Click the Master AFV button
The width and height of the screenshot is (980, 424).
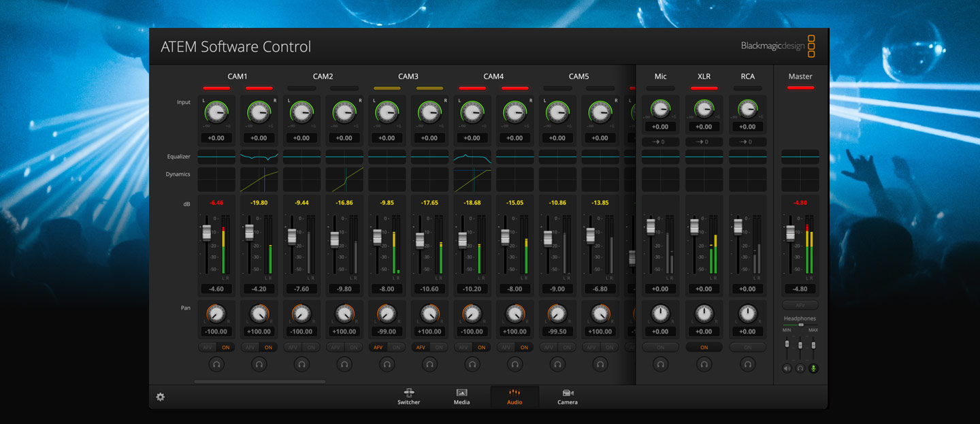point(800,305)
